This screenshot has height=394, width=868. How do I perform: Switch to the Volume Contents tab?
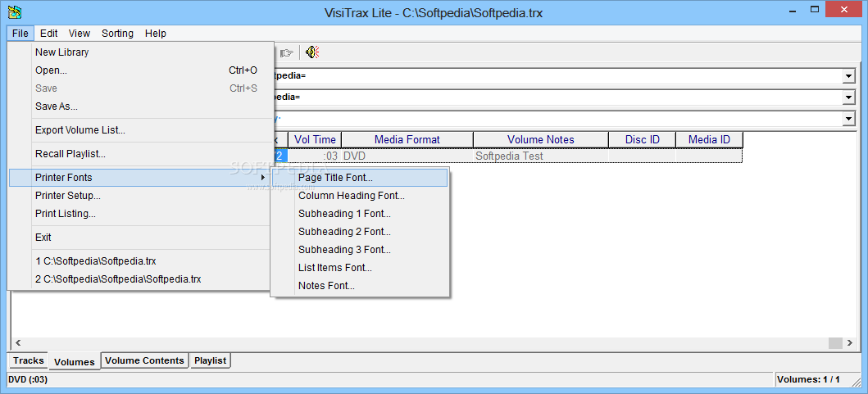click(x=144, y=360)
